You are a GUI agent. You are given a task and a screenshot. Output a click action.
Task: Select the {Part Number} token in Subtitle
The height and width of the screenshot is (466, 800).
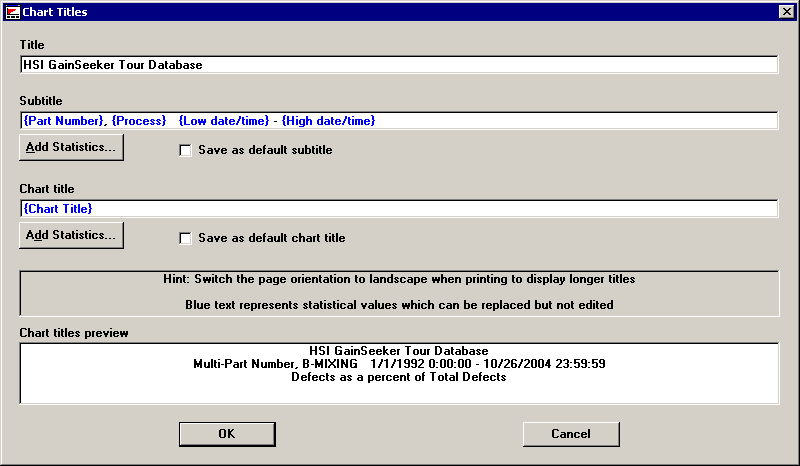pyautogui.click(x=62, y=121)
